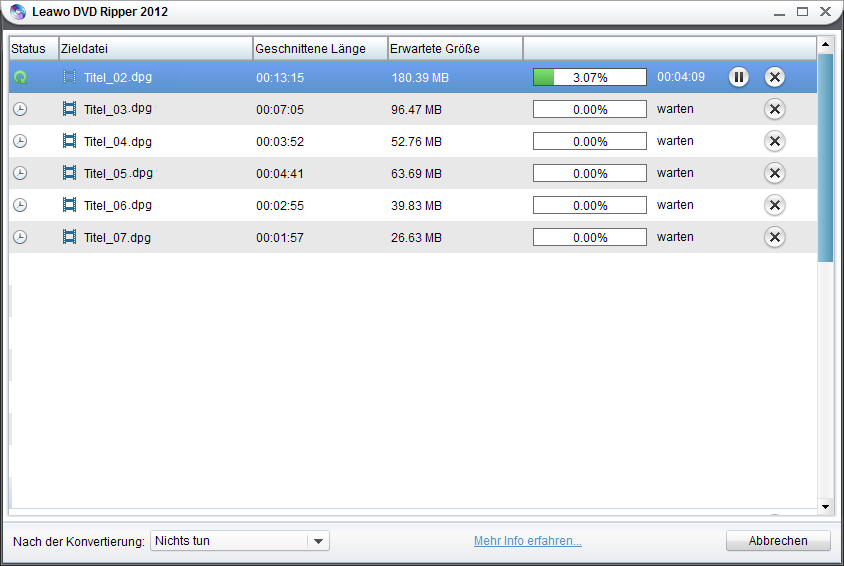Sort by Geschnittene Länge column header
844x566 pixels.
320,48
